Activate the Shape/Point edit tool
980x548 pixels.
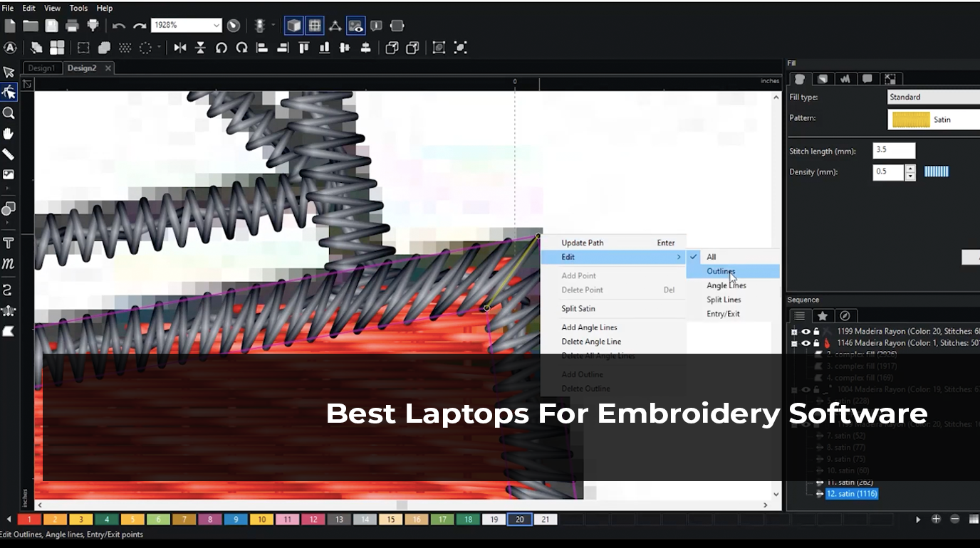(x=9, y=93)
